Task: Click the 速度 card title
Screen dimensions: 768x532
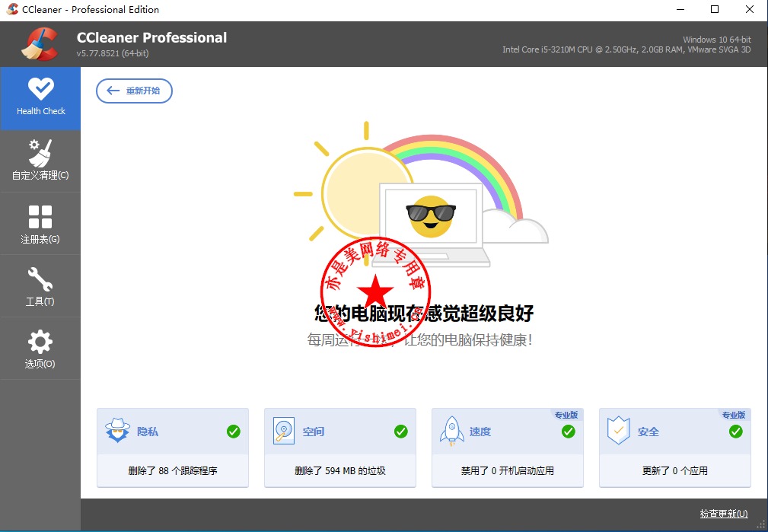Action: point(480,432)
